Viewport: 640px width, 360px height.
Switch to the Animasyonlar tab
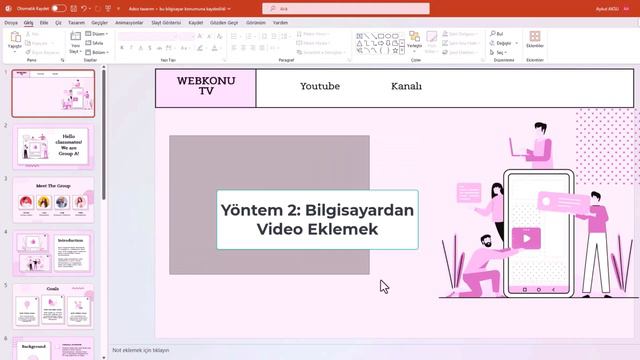tap(129, 23)
